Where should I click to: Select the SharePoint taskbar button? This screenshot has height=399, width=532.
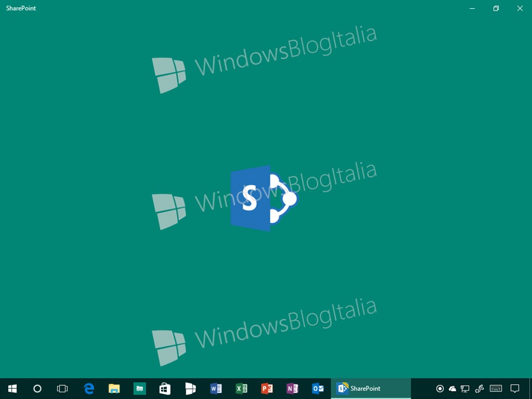371,388
